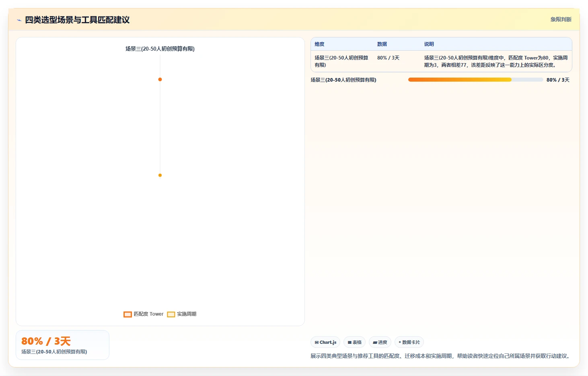Click the 匹配度 Tower legend label
The width and height of the screenshot is (588, 376).
pyautogui.click(x=148, y=314)
